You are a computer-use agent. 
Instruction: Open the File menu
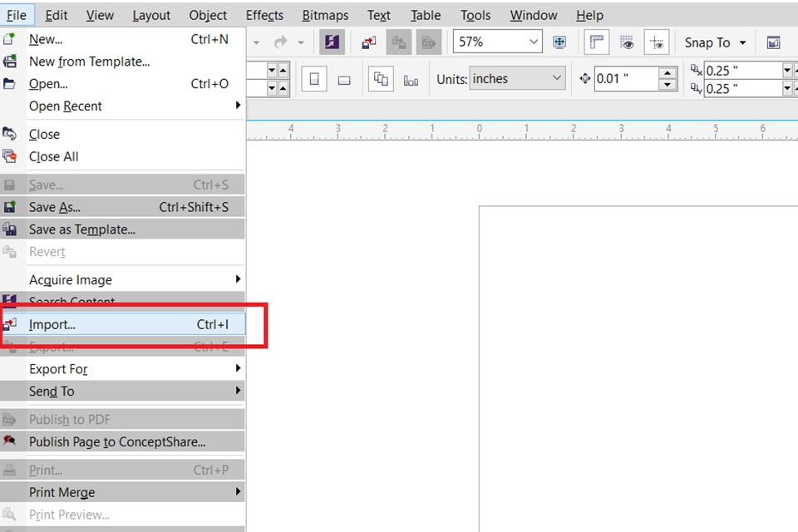[17, 15]
